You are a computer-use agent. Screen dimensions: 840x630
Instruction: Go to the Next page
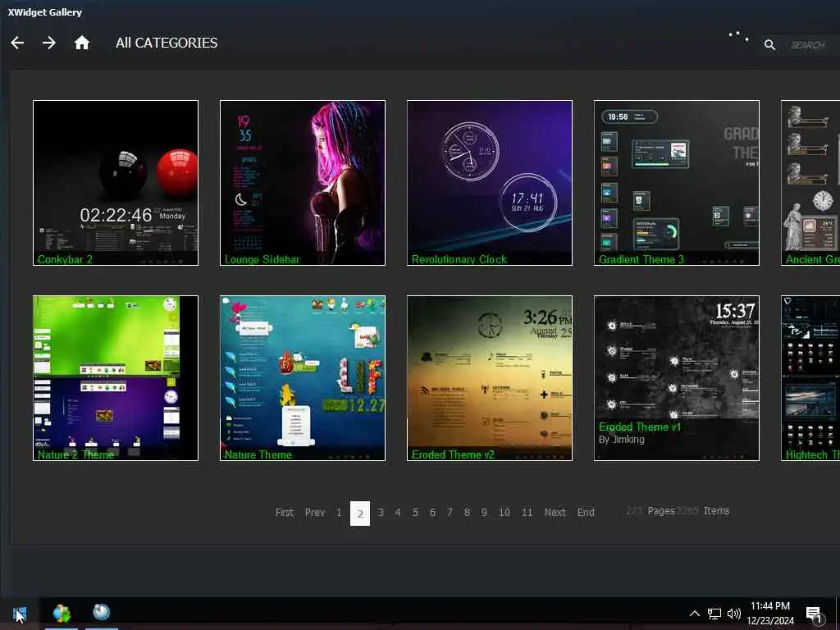[x=555, y=513]
